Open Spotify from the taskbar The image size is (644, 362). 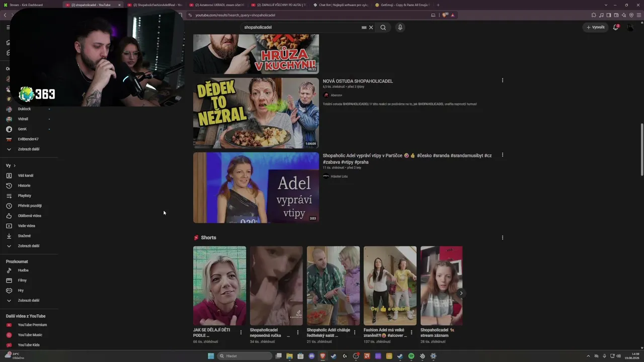[411, 356]
